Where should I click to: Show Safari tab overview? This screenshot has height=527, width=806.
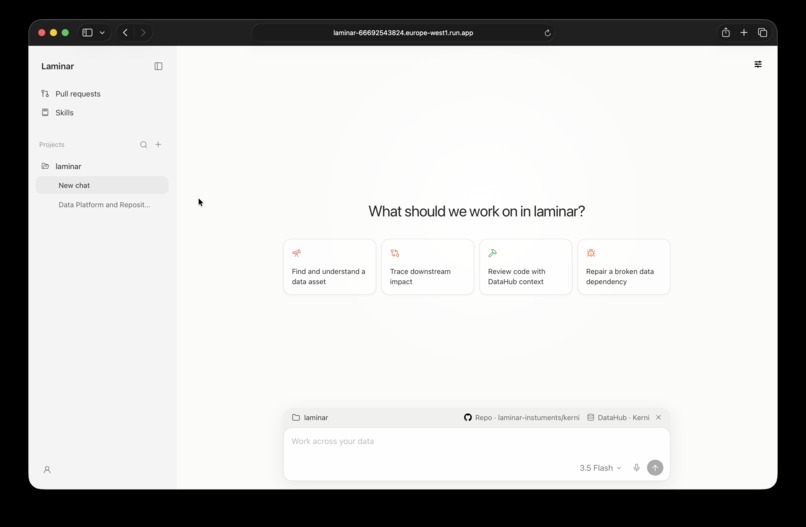pyautogui.click(x=762, y=32)
